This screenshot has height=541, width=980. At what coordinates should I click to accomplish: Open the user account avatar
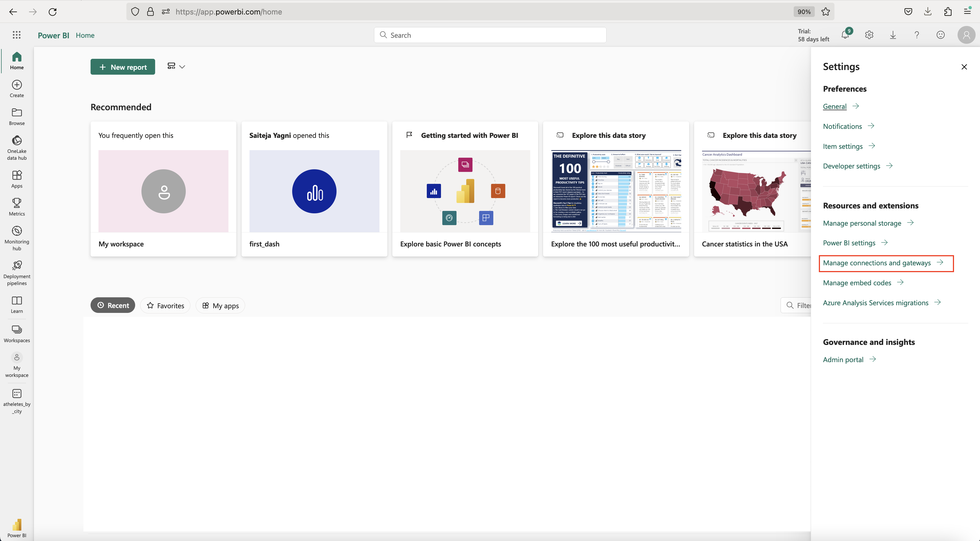tap(966, 35)
